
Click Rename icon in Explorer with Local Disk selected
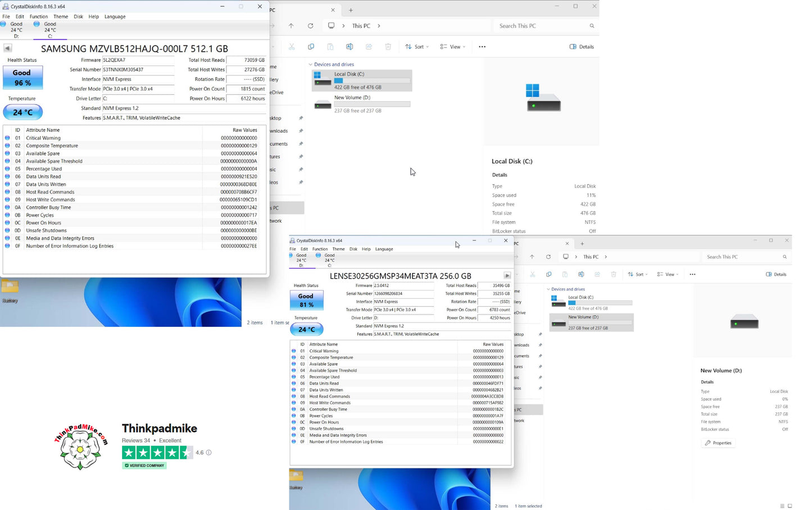coord(350,47)
